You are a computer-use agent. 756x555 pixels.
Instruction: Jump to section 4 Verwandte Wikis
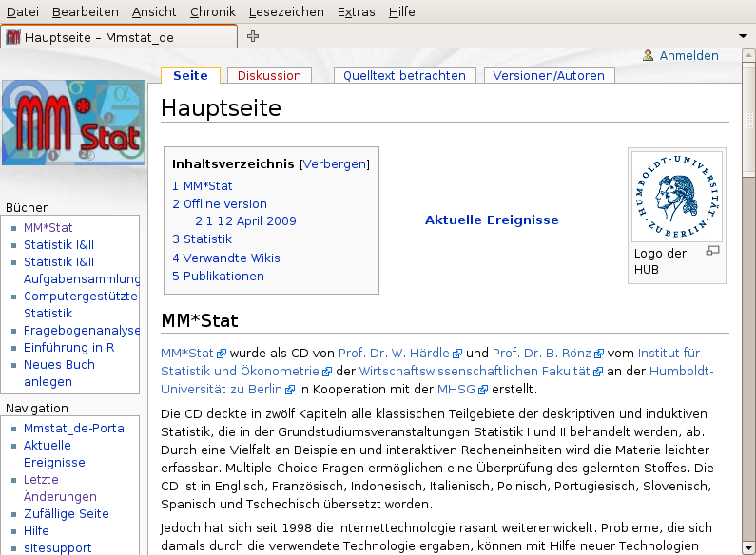click(226, 258)
